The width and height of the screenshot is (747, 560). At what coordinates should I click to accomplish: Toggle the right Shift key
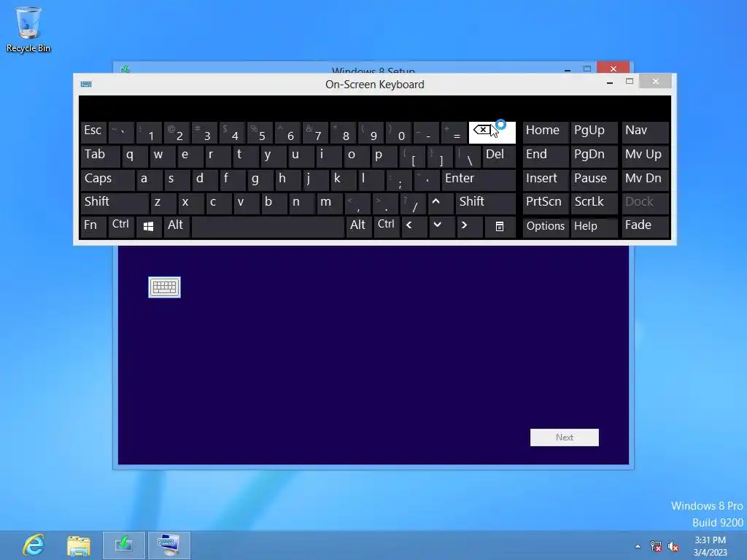[485, 203]
